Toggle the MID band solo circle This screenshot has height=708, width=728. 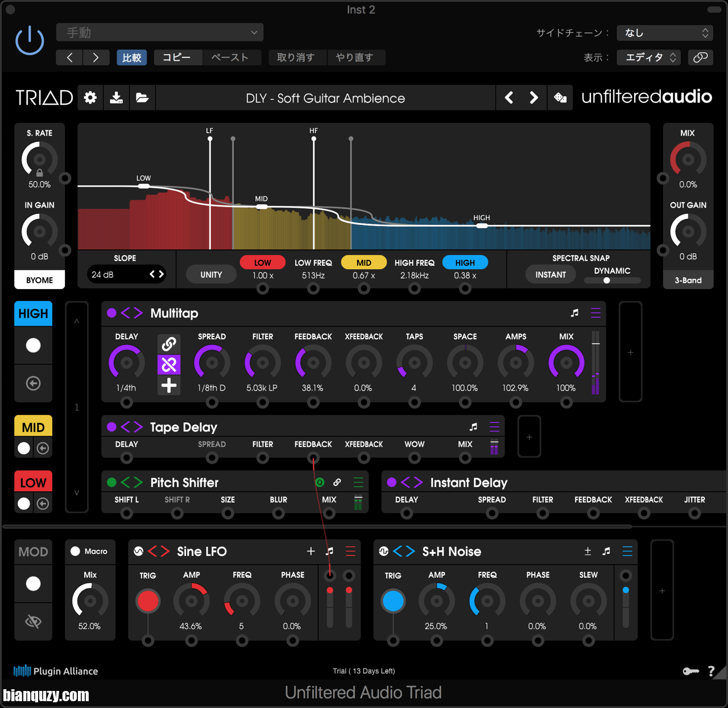pyautogui.click(x=24, y=448)
